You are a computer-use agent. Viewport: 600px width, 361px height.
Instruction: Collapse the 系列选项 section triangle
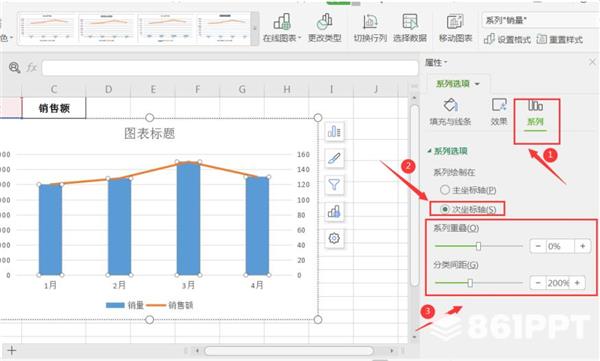(x=429, y=151)
